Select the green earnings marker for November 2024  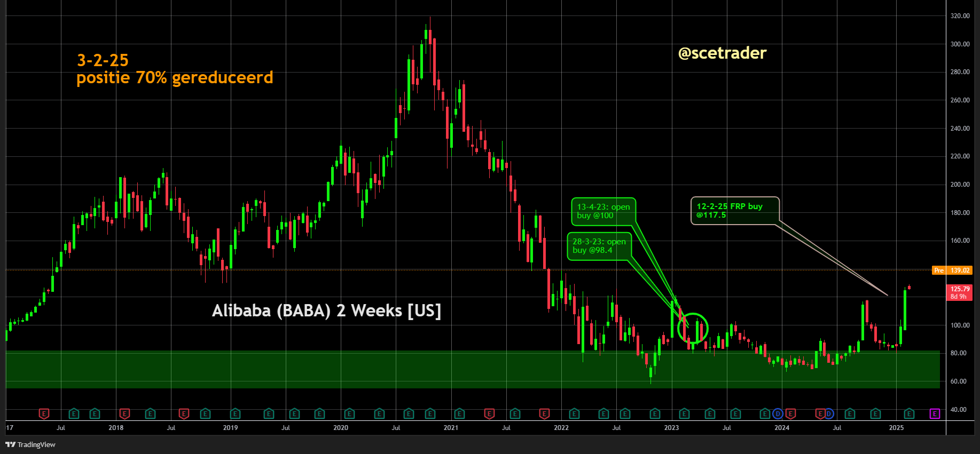click(875, 413)
